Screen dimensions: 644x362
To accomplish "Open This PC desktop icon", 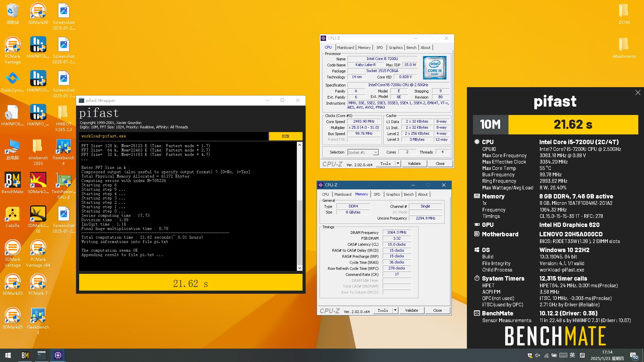I will coord(12,149).
